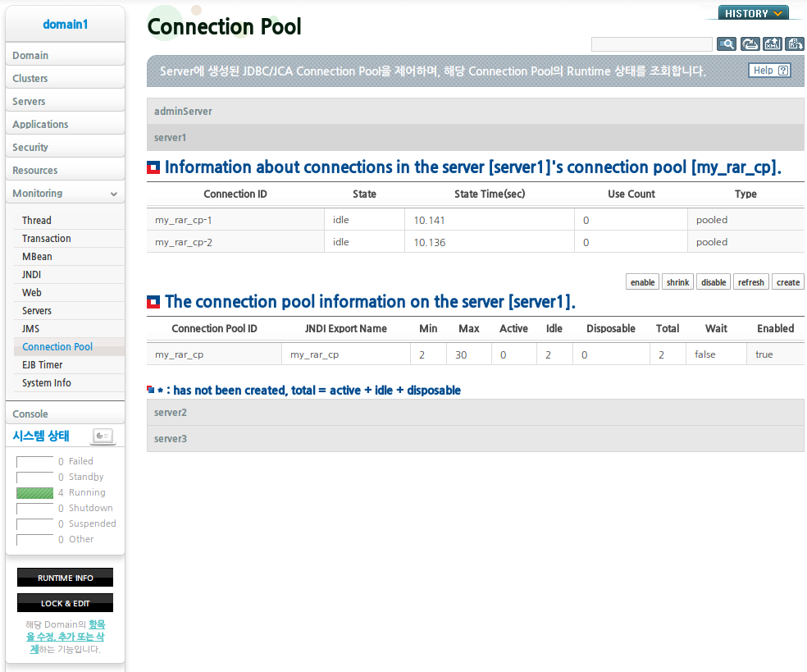Viewport: 807px width, 672px height.
Task: Click the search input field
Action: [x=651, y=44]
